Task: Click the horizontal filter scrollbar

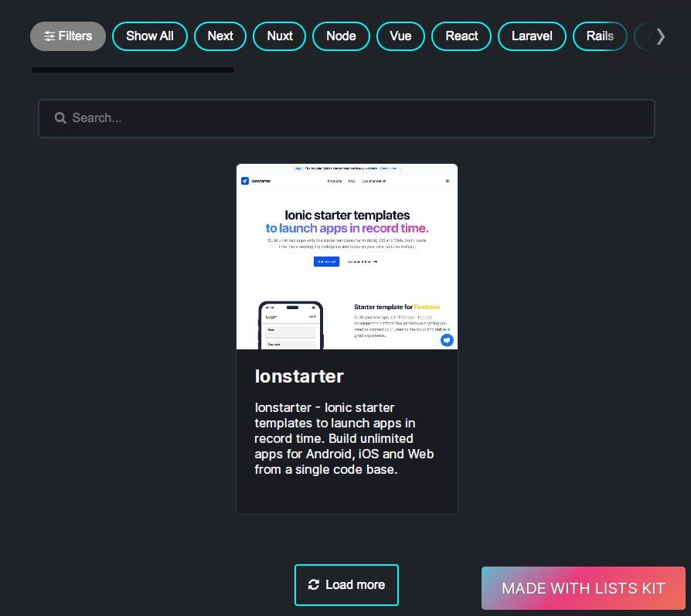Action: (x=133, y=70)
